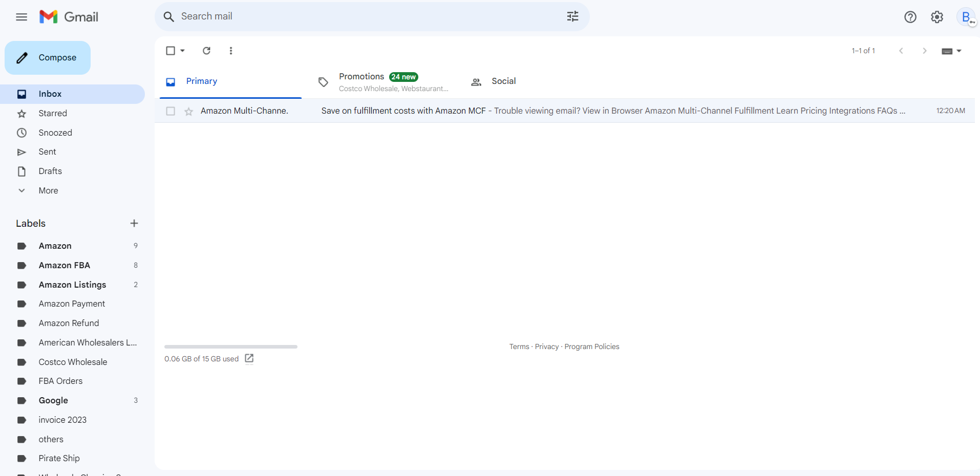This screenshot has width=980, height=476.
Task: Refresh the mail list
Action: point(206,51)
